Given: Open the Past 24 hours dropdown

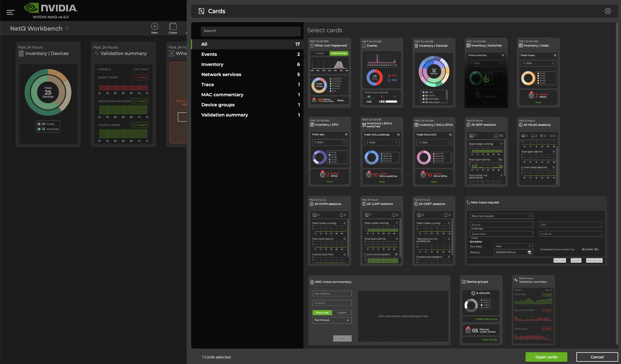Looking at the screenshot, I should 332,320.
